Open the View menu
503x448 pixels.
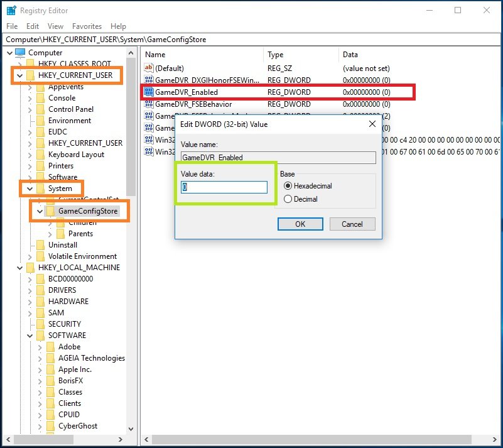pyautogui.click(x=55, y=26)
